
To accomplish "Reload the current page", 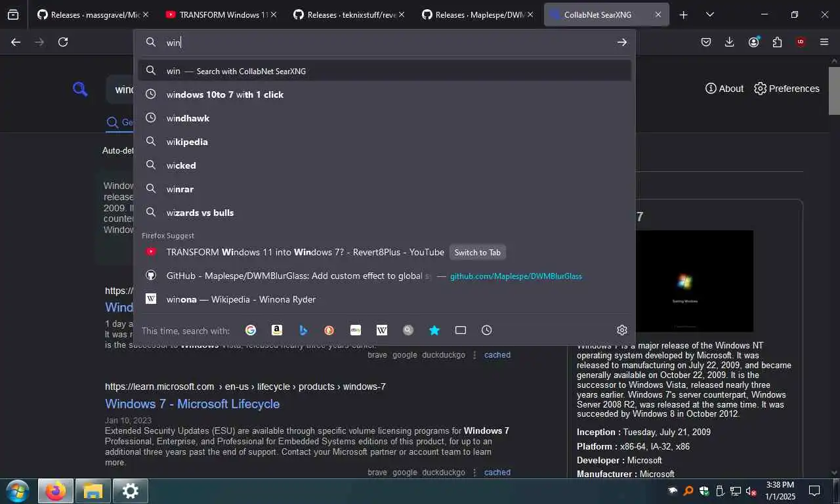I will tap(63, 42).
